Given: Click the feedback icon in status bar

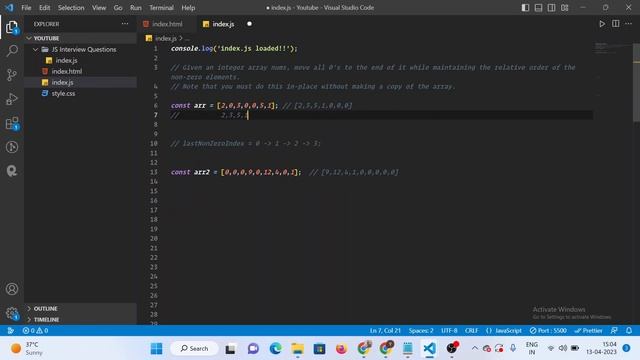Looking at the screenshot, I should coord(614,330).
